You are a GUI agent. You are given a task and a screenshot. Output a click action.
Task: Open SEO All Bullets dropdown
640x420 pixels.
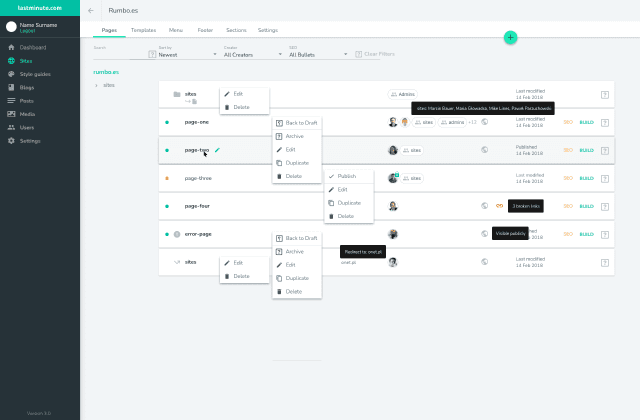tap(318, 55)
